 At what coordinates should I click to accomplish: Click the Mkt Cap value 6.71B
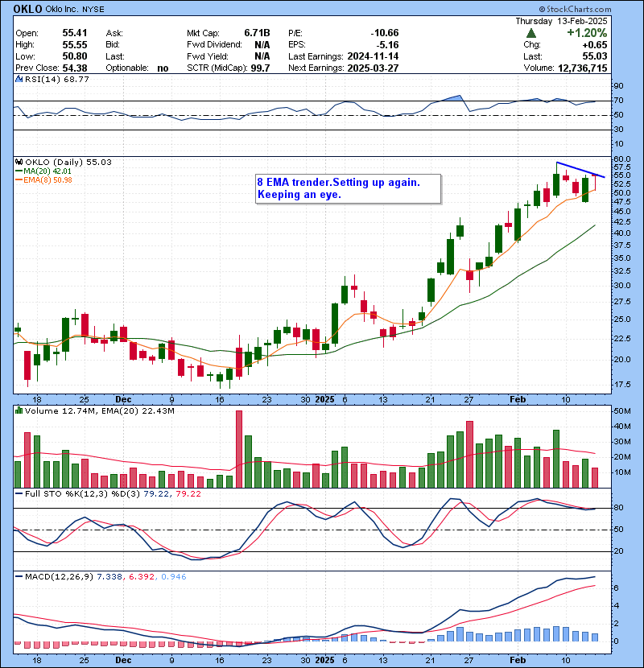pos(257,33)
